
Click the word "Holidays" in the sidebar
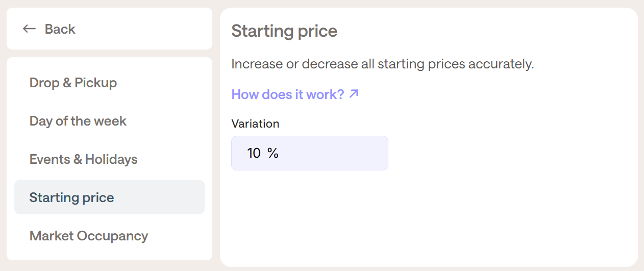tap(111, 159)
